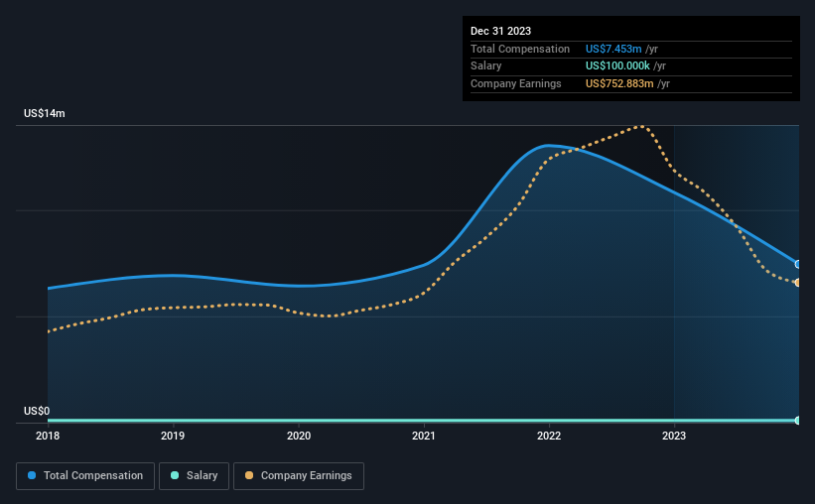Click the Salary tooltip row label
Image resolution: width=815 pixels, height=504 pixels.
[x=485, y=66]
